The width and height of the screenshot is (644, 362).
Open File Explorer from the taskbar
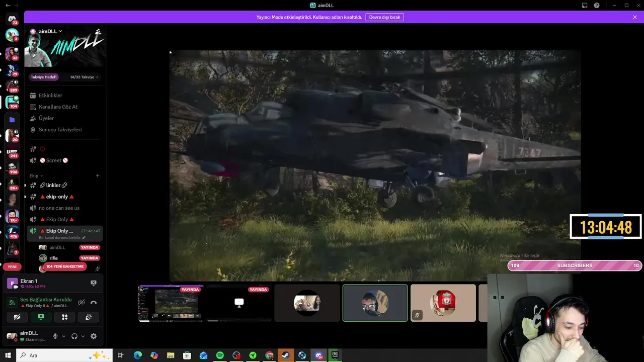pos(171,355)
